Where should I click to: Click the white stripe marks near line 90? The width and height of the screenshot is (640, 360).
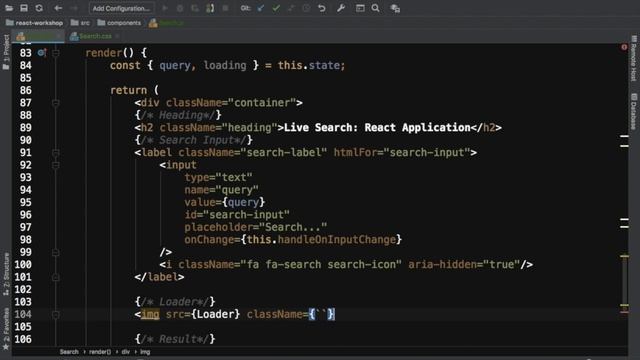[624, 141]
